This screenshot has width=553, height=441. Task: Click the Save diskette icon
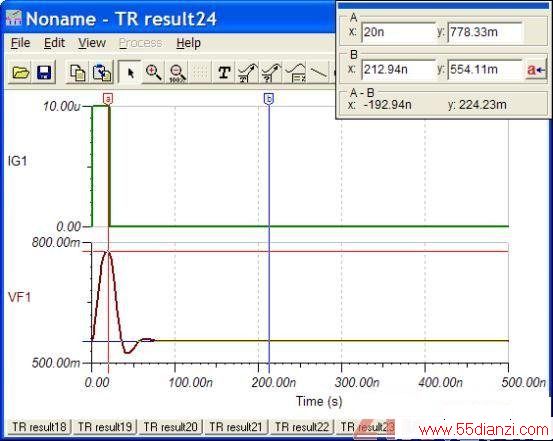tap(44, 72)
